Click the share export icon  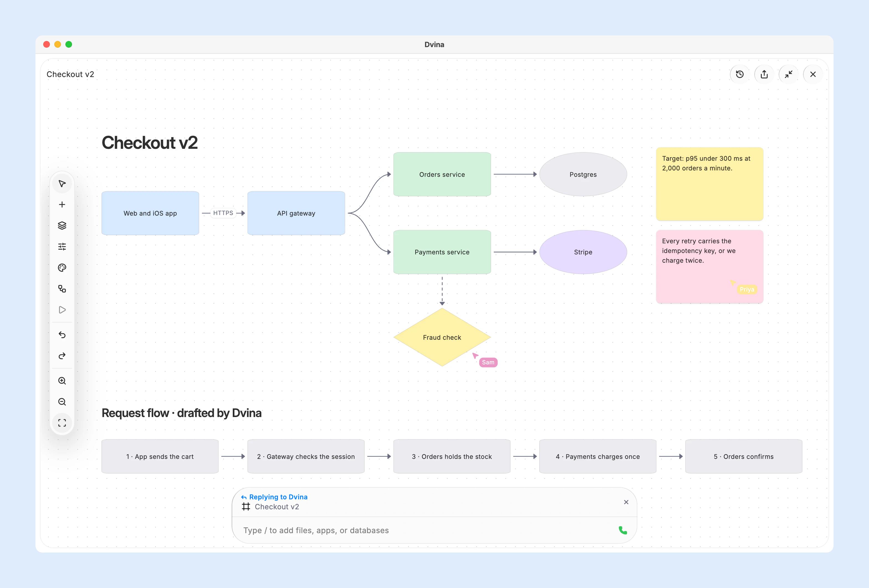(x=764, y=74)
